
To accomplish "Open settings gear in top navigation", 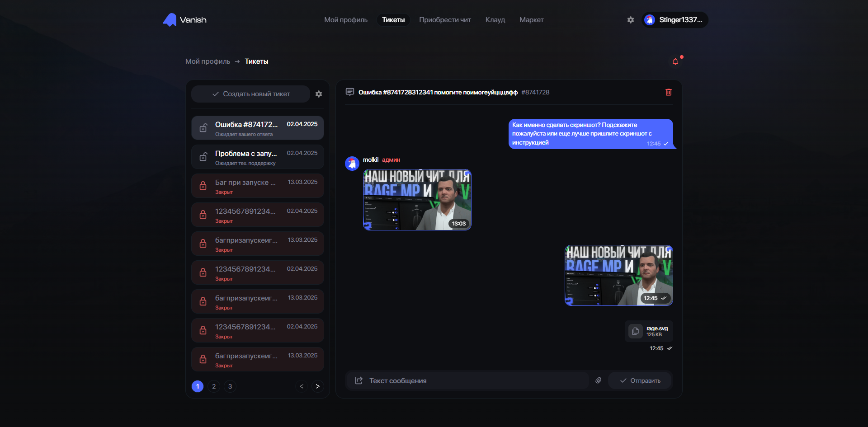I will (x=631, y=20).
